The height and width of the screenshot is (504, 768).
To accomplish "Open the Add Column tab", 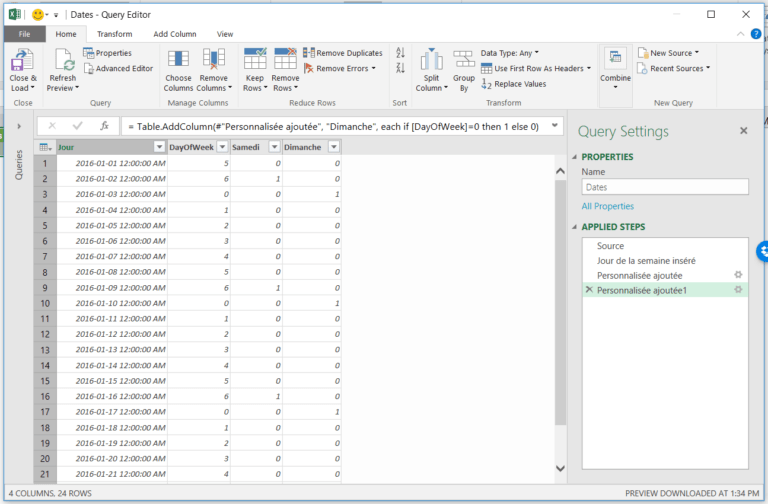I will (x=174, y=34).
